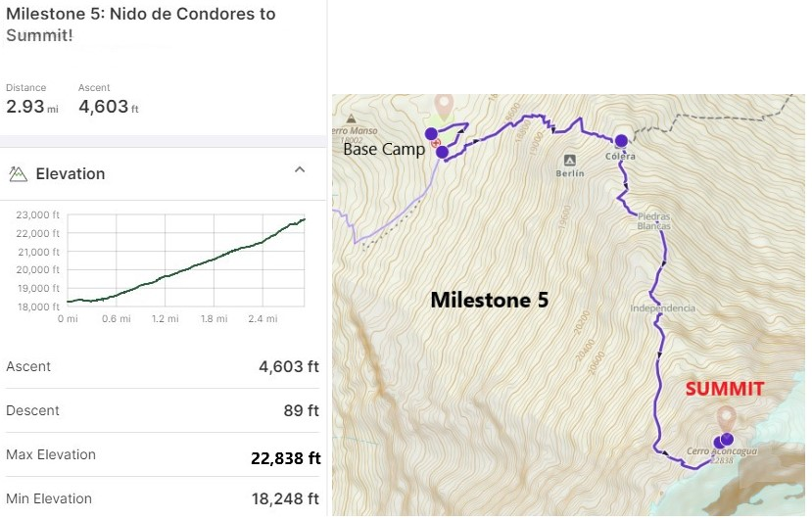This screenshot has height=520, width=812.
Task: Click the Cerro Aconcagua waypoint dot
Action: click(x=726, y=439)
